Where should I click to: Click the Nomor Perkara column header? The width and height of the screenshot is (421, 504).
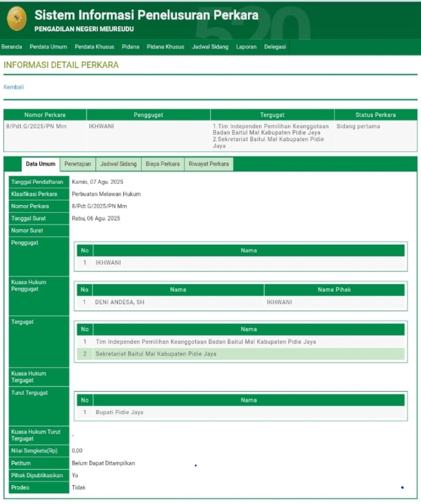coord(45,115)
